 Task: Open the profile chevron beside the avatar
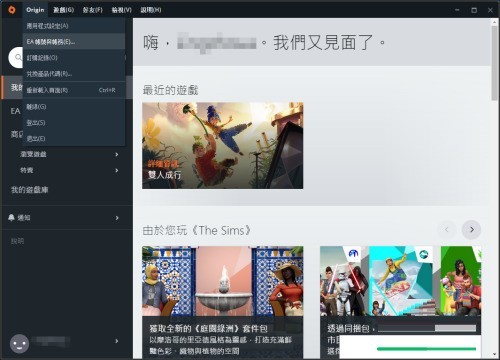click(117, 341)
